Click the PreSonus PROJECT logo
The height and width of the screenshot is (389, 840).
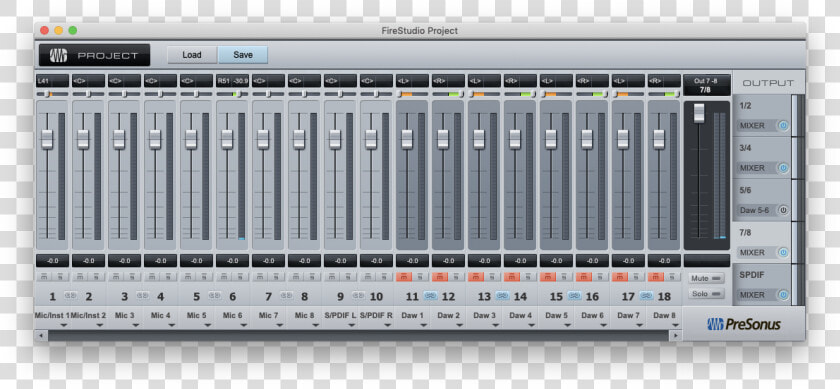tap(94, 55)
